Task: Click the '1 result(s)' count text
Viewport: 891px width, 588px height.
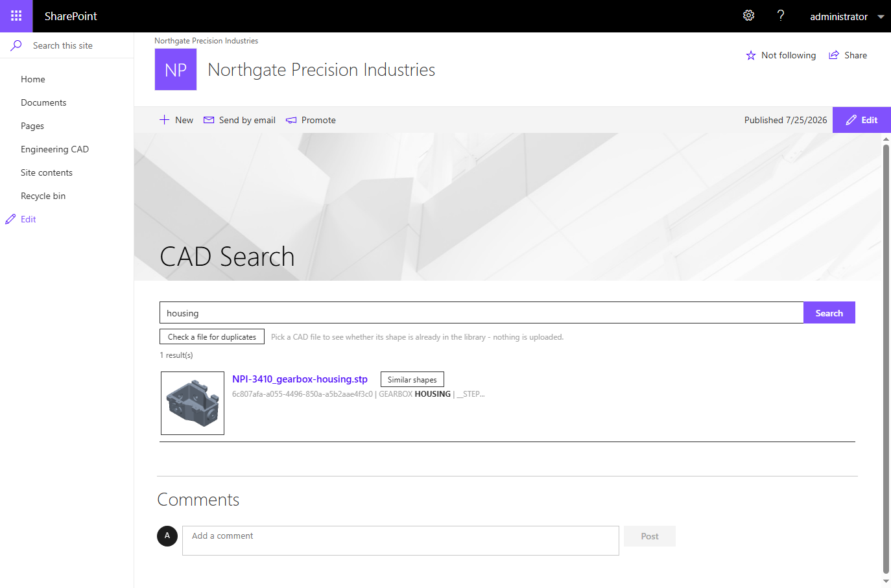Action: (176, 355)
